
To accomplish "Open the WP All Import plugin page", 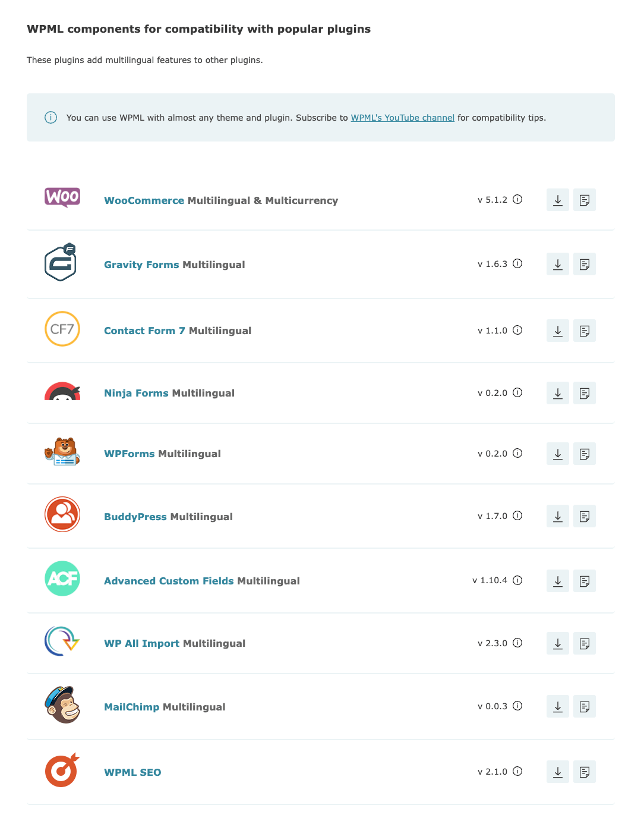I will point(141,643).
